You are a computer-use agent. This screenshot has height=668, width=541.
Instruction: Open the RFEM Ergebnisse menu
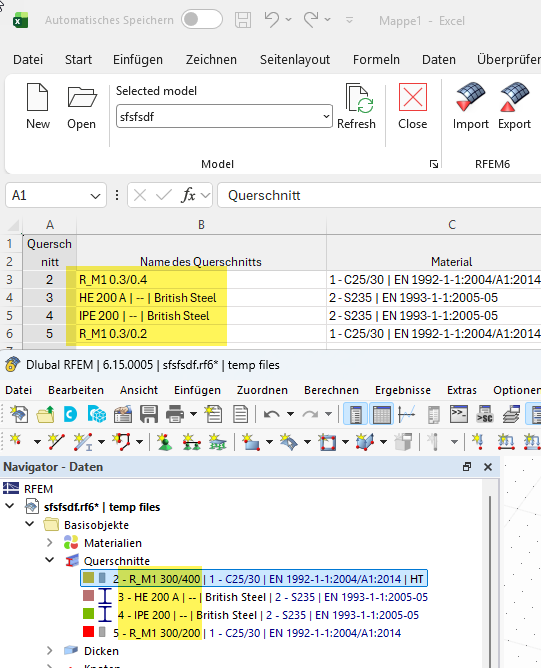coord(403,390)
